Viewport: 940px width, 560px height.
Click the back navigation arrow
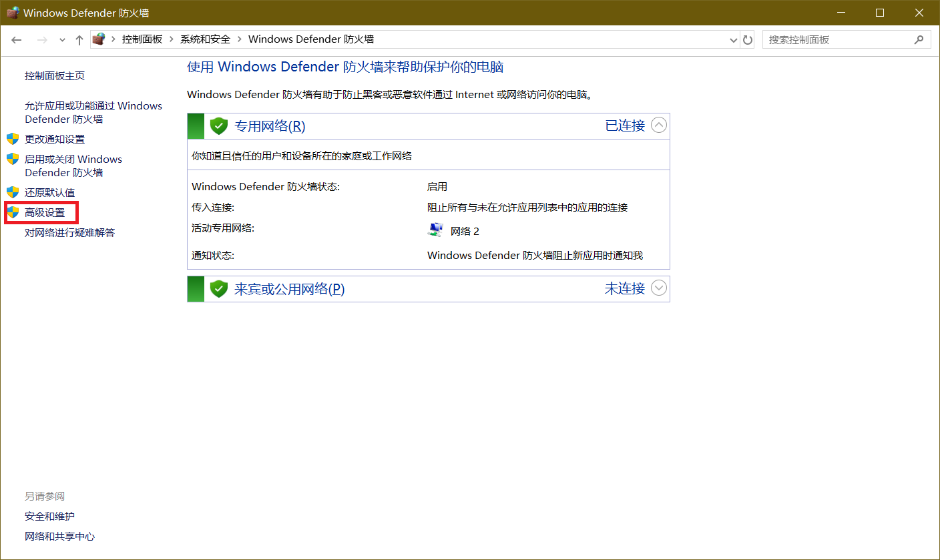tap(17, 40)
